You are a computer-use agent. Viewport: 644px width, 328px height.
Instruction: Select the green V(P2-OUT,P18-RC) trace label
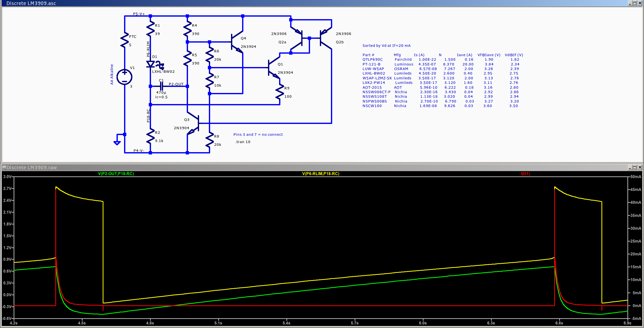(116, 174)
